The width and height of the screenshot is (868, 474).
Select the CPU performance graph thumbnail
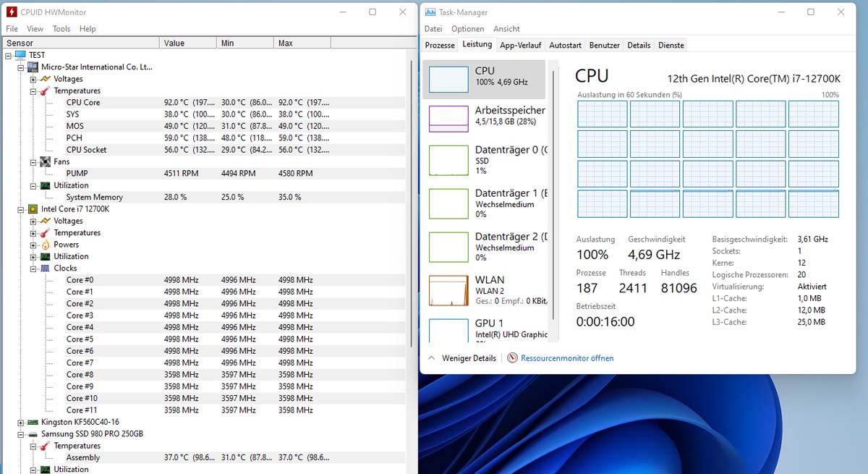(448, 79)
